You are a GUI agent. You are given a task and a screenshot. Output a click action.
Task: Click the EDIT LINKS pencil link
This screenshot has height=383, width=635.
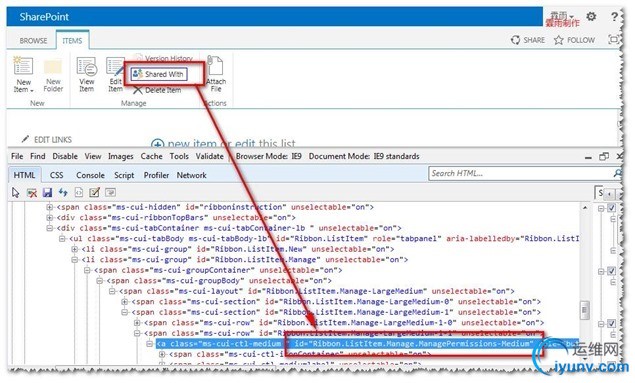[47, 139]
